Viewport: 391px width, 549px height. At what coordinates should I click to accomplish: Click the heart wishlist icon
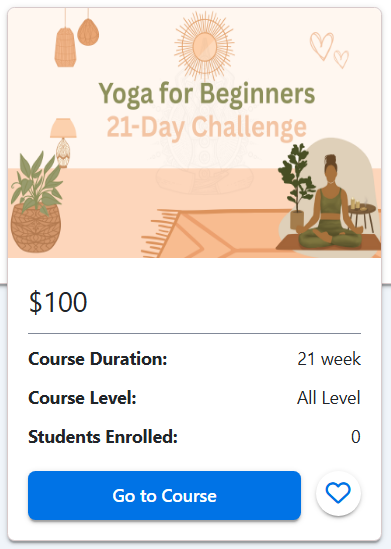[338, 493]
